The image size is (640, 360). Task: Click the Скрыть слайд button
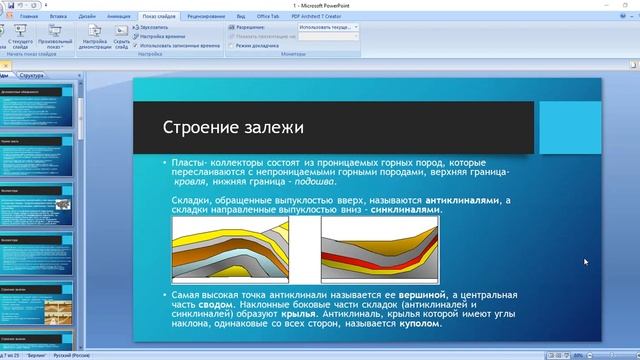click(x=121, y=36)
